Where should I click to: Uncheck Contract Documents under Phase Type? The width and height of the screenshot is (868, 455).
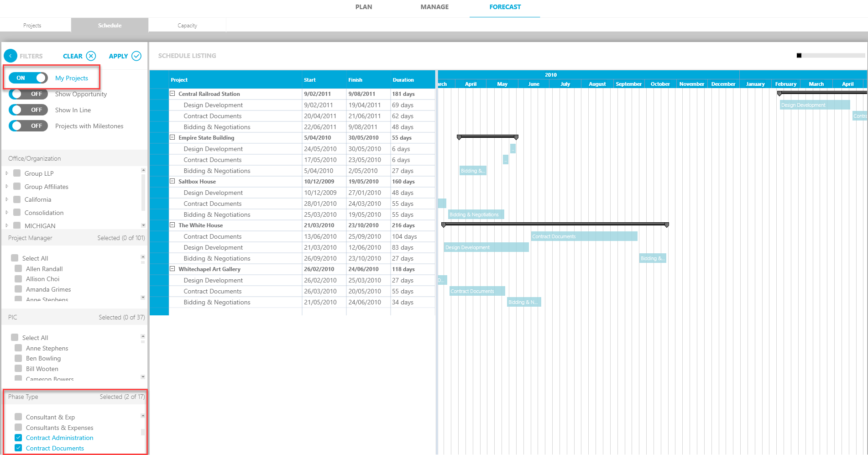(x=18, y=448)
